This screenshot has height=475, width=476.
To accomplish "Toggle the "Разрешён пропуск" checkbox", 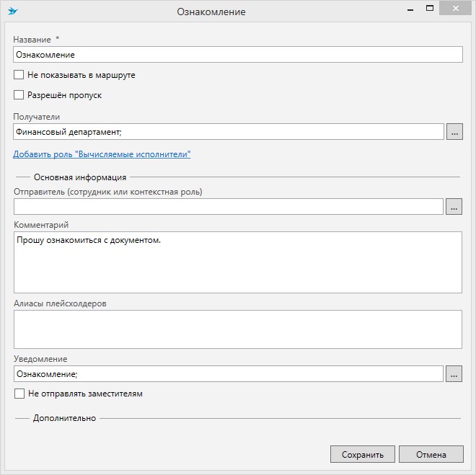I will click(x=19, y=95).
